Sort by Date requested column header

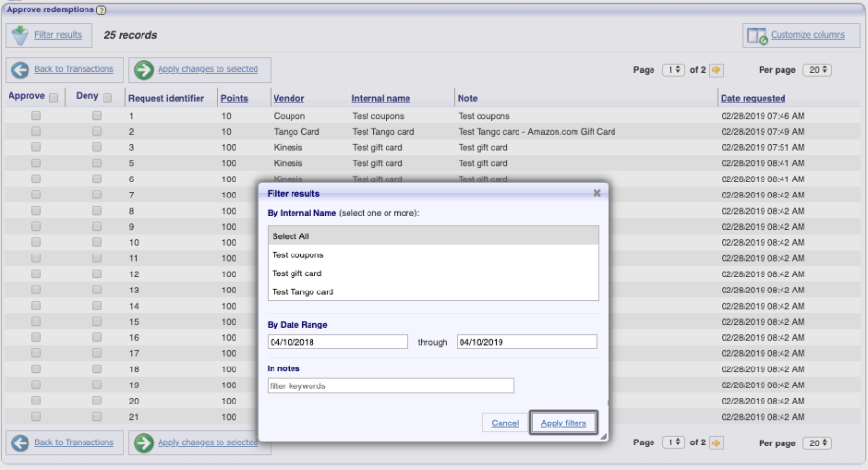753,98
